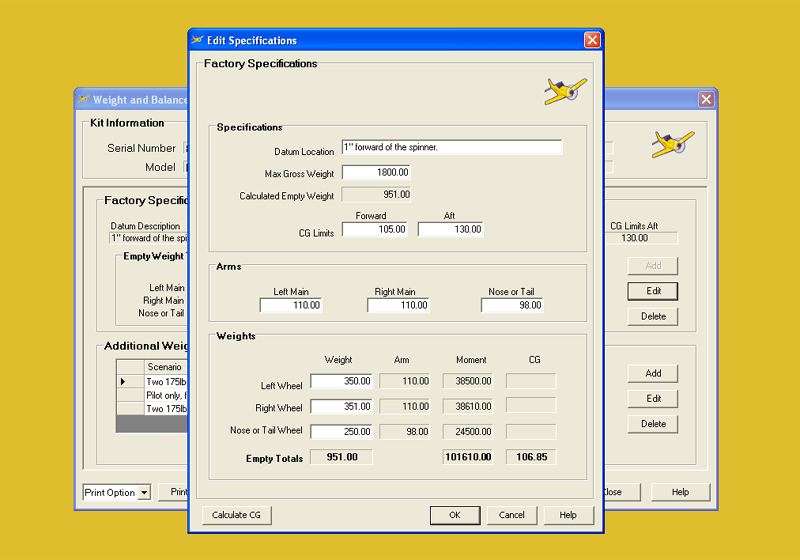The image size is (800, 560).
Task: Close the Weight and Balance window
Action: click(706, 100)
